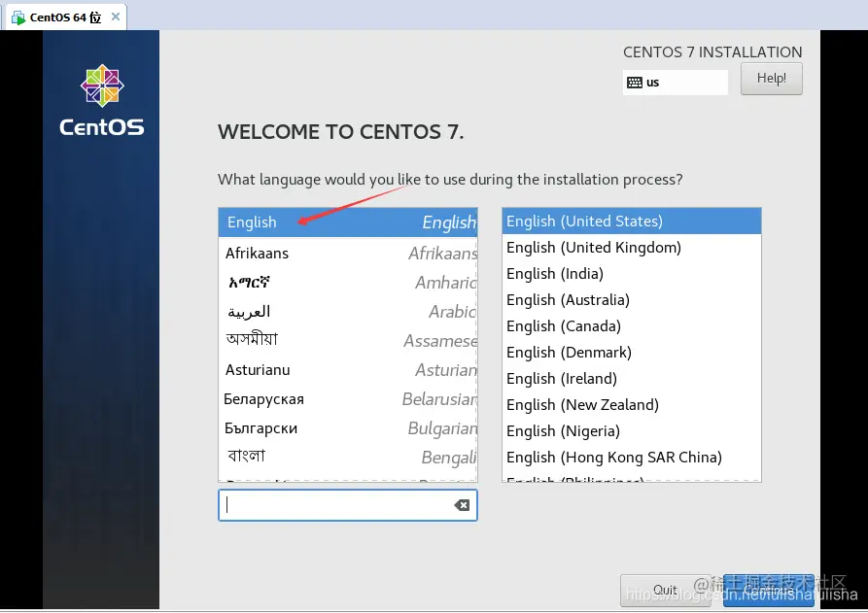Clear the language search field with the backspace icon

pos(462,504)
